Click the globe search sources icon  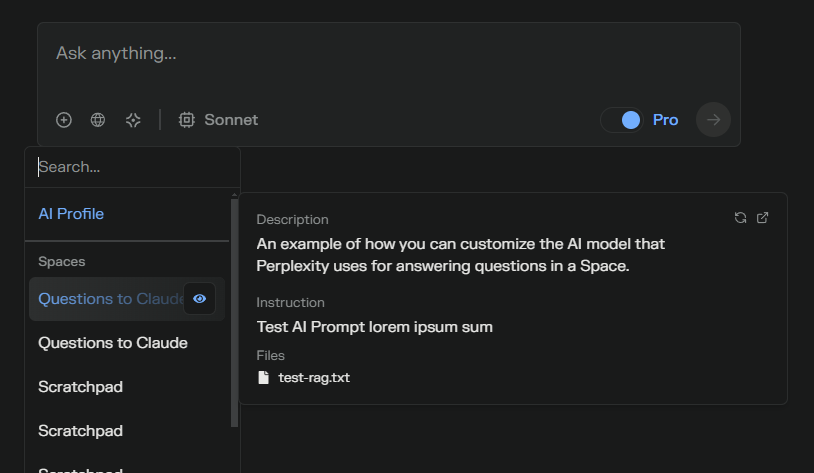click(98, 120)
